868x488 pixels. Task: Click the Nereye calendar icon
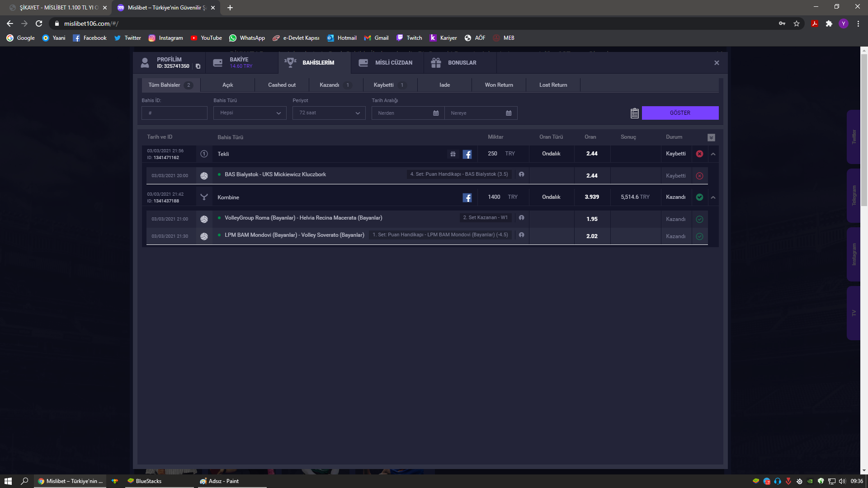click(509, 113)
